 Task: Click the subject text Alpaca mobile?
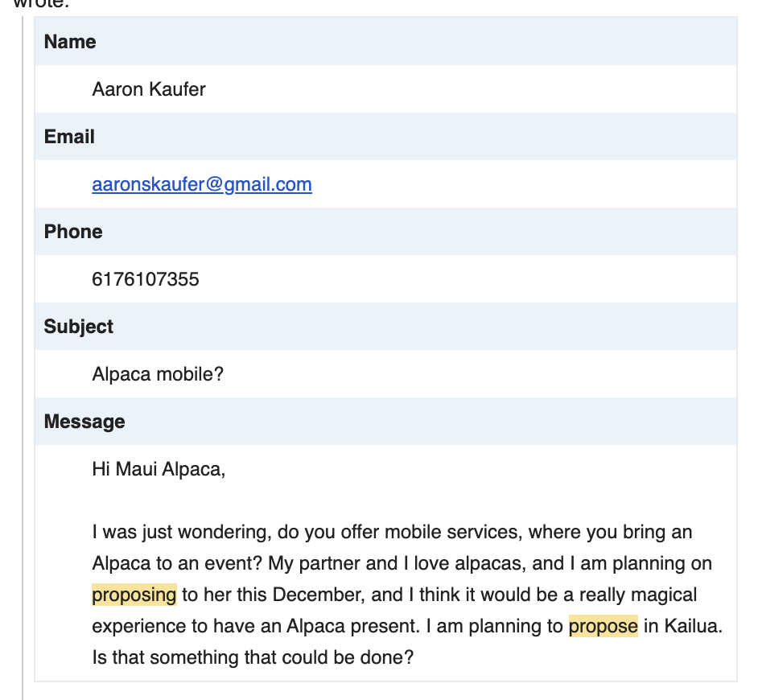(158, 374)
